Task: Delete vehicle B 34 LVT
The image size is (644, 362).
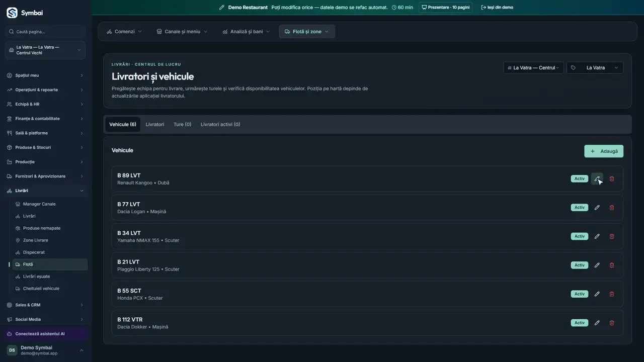Action: tap(612, 236)
